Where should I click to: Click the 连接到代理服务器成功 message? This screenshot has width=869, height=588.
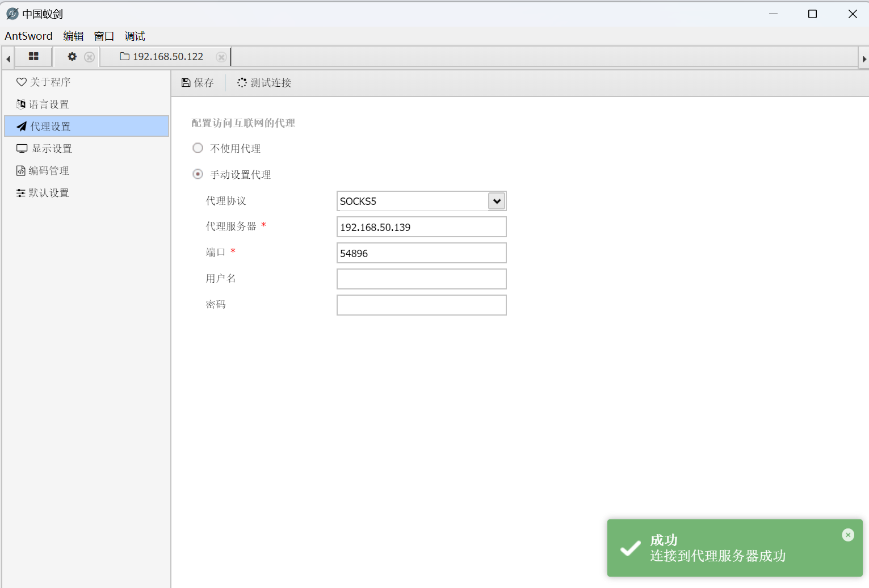point(718,556)
